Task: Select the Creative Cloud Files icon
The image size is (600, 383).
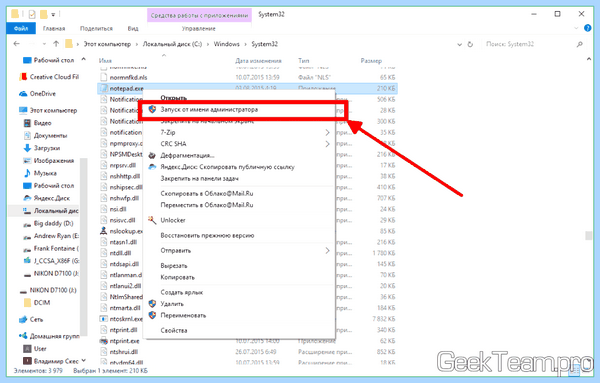Action: [x=24, y=77]
